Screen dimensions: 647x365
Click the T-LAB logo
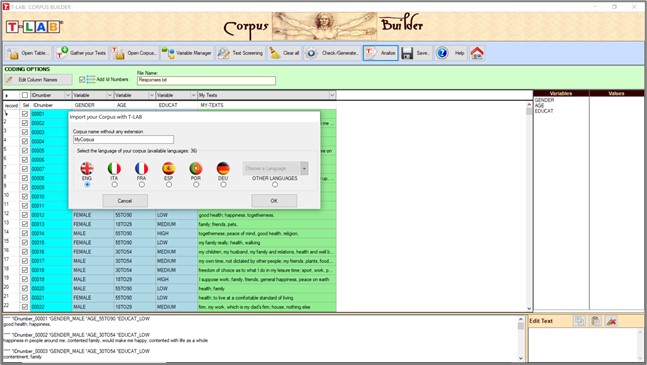pyautogui.click(x=34, y=27)
